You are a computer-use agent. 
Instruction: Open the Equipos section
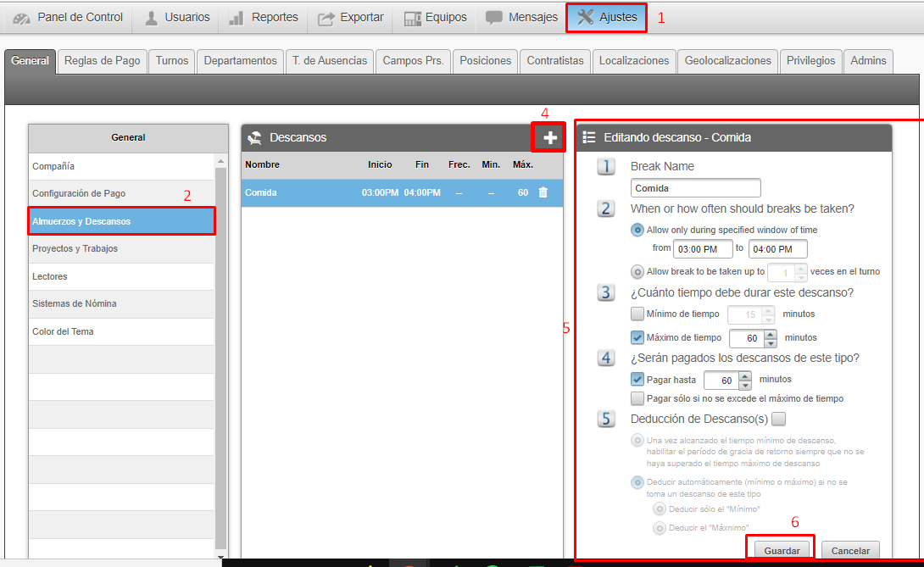pos(435,18)
